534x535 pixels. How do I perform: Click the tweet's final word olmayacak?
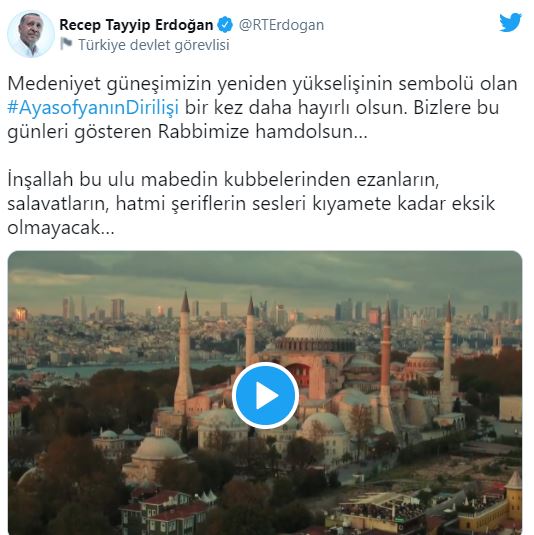61,228
